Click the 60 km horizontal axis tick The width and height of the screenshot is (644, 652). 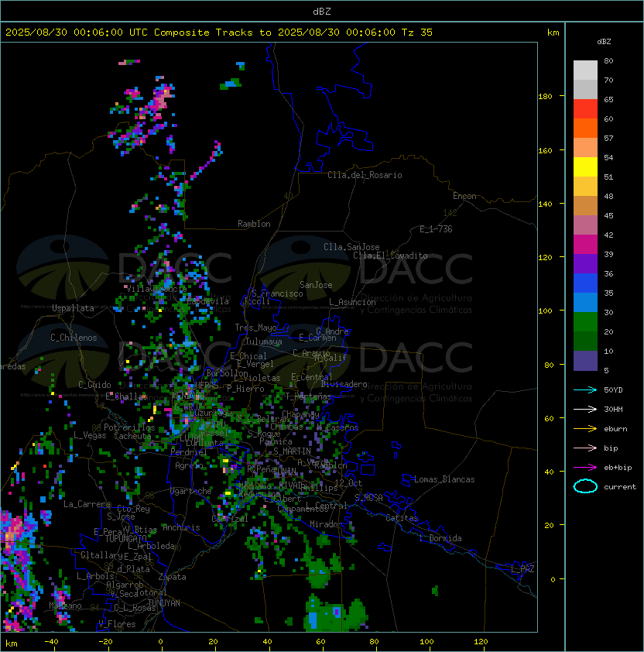click(x=320, y=642)
